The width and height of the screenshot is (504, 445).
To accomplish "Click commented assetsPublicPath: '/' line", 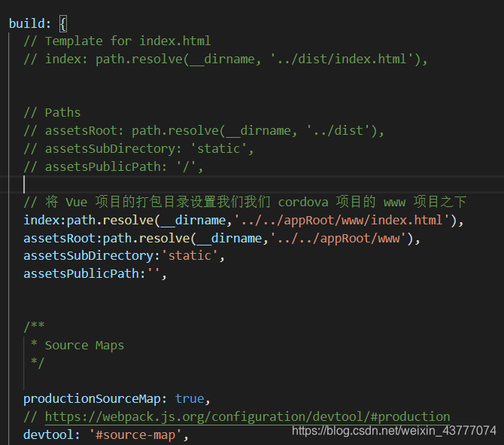I will pos(113,166).
